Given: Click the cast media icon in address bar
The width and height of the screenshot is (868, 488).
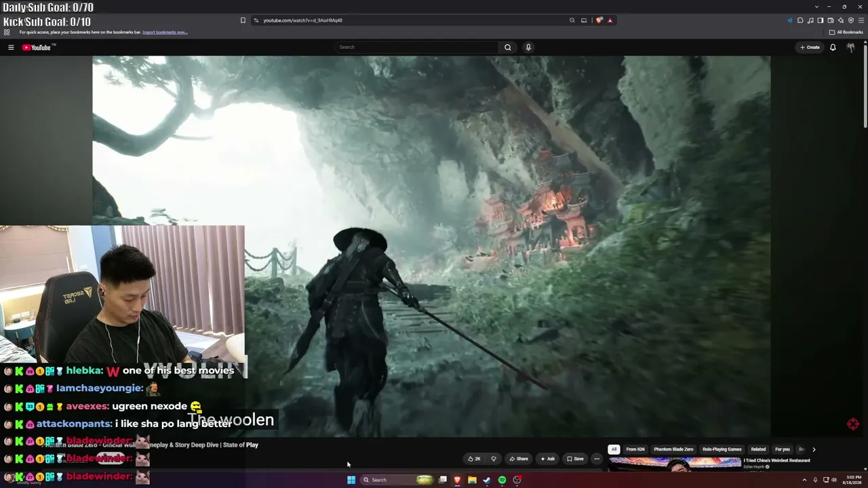Looking at the screenshot, I should click(584, 20).
